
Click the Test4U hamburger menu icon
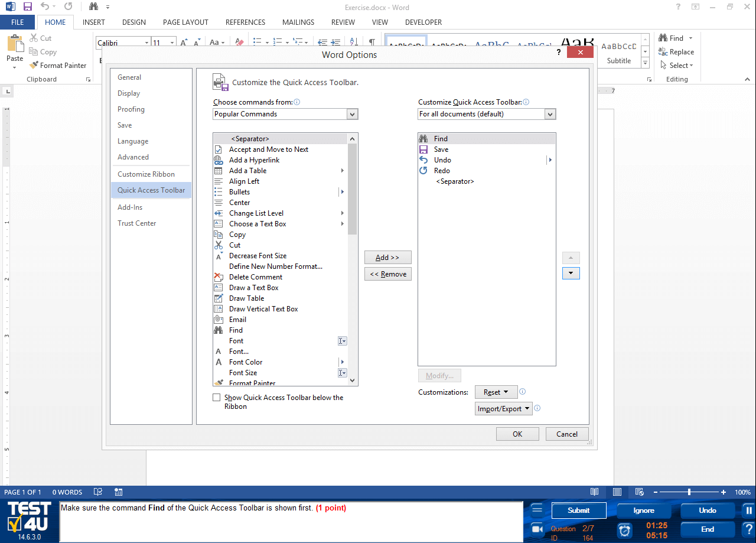coord(537,510)
